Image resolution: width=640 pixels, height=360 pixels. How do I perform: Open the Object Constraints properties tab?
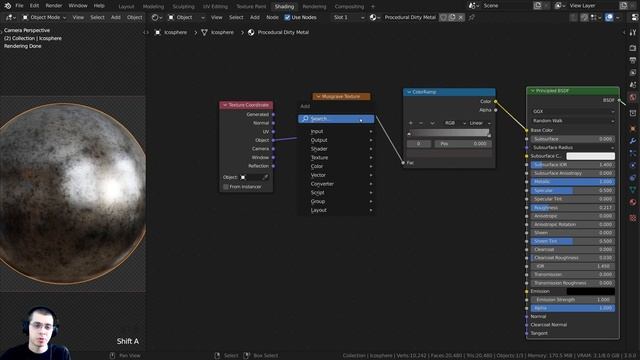coord(633,178)
